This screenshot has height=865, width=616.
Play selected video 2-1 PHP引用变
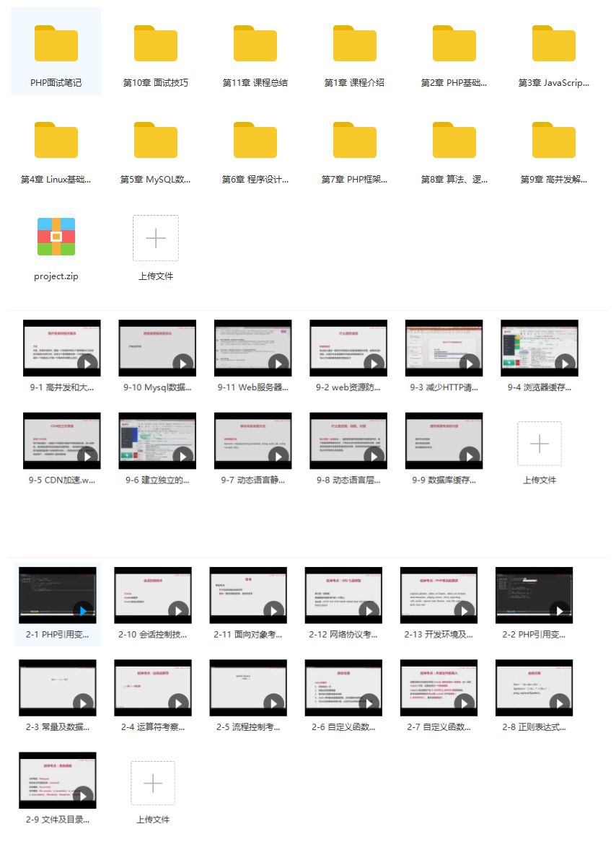click(x=58, y=595)
